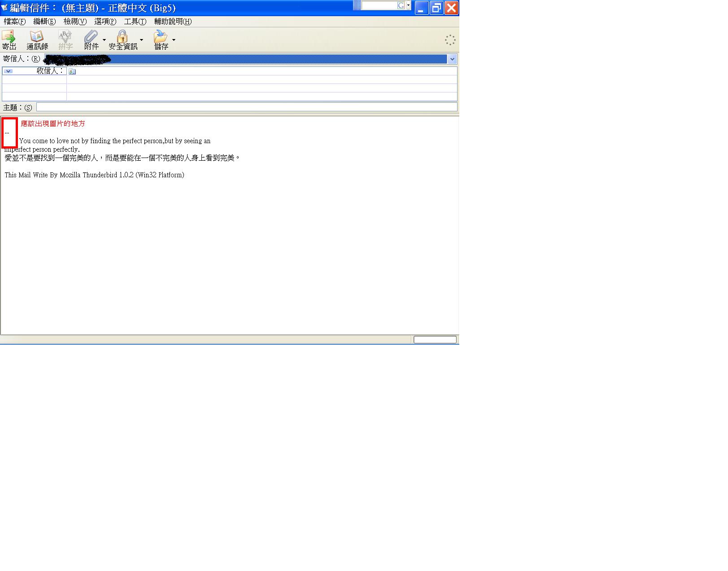Screen dimensions: 728x571
Task: Click the "This Mail Write By Mozilla Thunderbird" line
Action: click(x=94, y=175)
